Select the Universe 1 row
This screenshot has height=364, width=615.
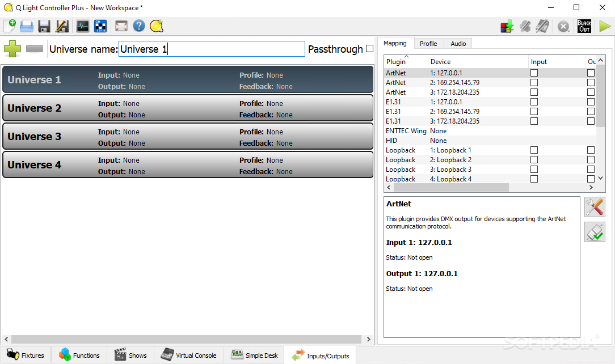188,80
